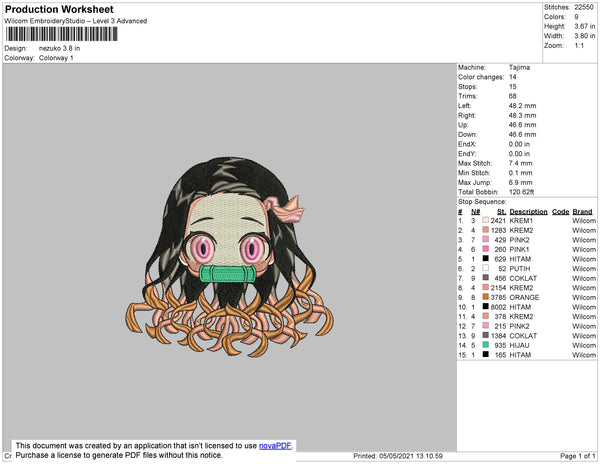Click the Colors value '9'
Viewport: 600px width, 464px height.
(576, 17)
